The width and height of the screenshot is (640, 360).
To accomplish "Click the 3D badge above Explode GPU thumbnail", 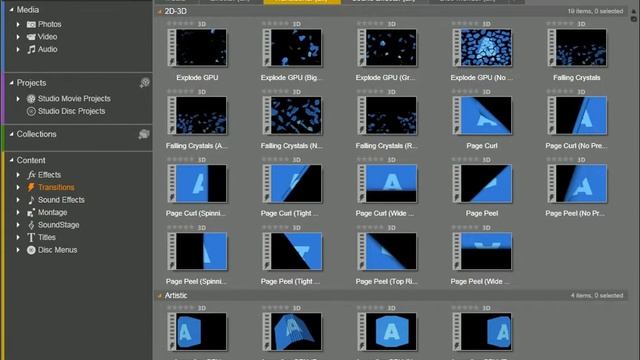I will pos(202,24).
